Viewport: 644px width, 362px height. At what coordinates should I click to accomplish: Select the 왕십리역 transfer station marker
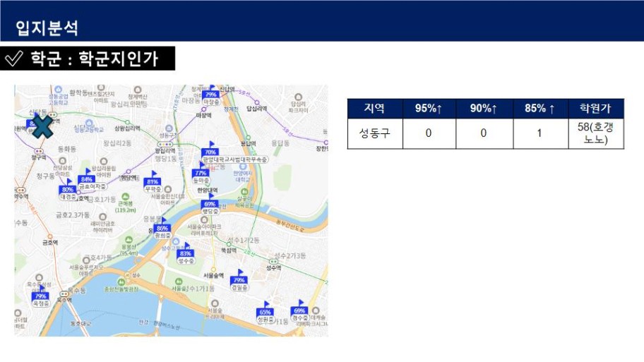point(165,145)
